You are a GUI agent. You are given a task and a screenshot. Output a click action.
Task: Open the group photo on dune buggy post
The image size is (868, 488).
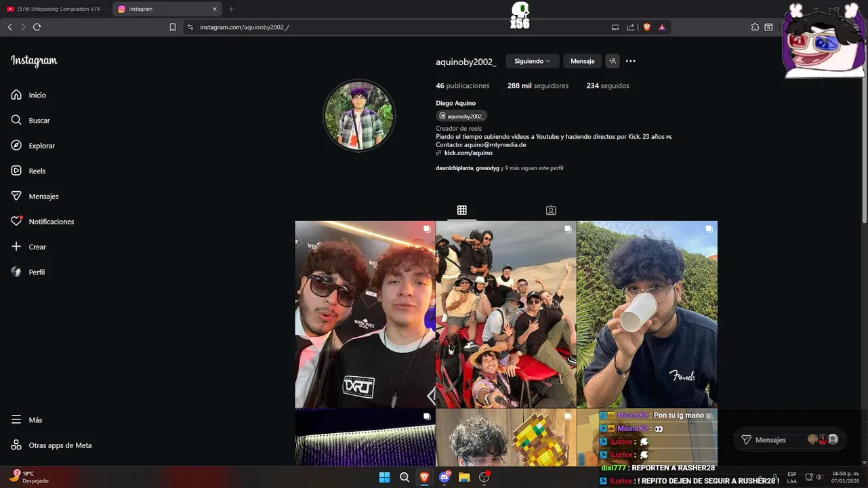[x=505, y=314]
